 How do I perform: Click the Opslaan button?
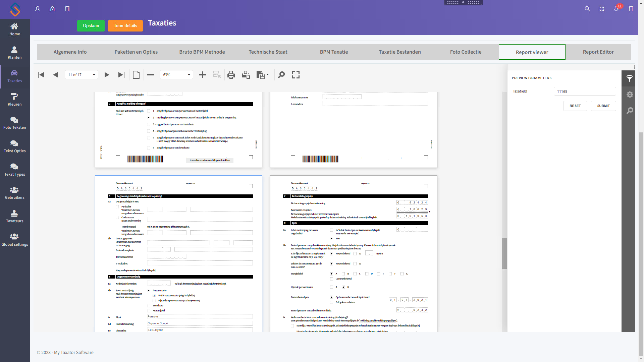click(91, 26)
